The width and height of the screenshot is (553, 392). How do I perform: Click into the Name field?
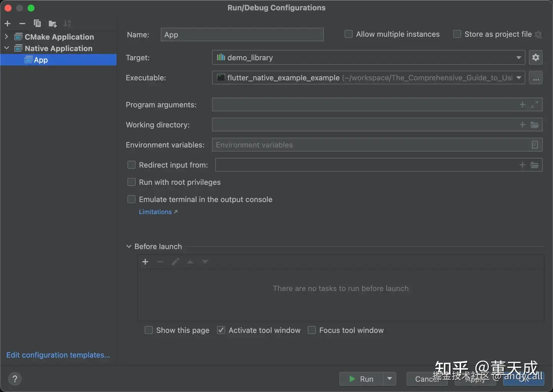(x=242, y=35)
